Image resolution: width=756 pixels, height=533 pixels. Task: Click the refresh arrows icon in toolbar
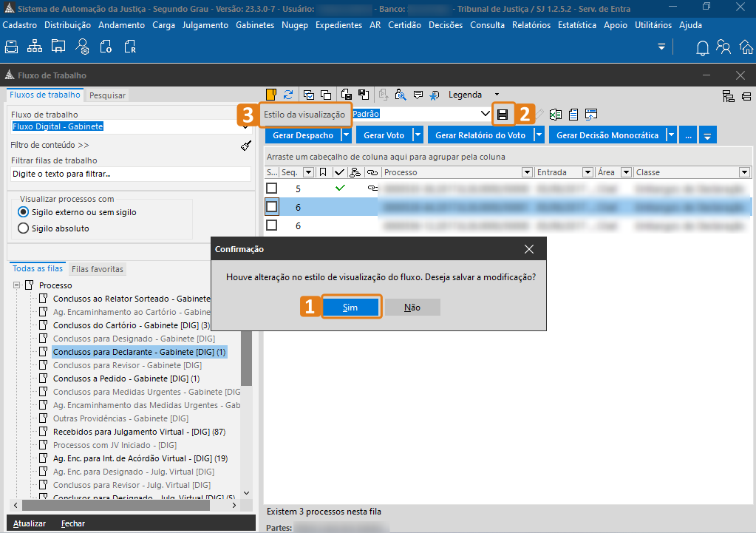pyautogui.click(x=288, y=95)
